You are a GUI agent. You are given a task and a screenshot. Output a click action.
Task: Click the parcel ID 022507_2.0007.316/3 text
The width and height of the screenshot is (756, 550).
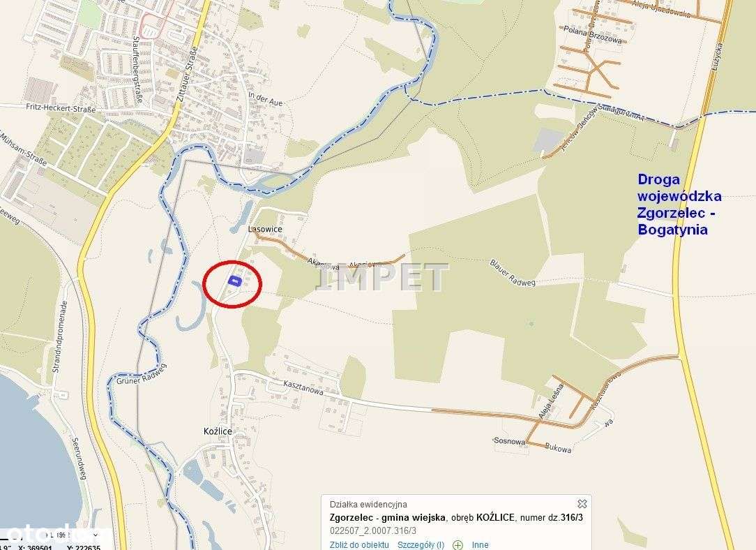[372, 530]
